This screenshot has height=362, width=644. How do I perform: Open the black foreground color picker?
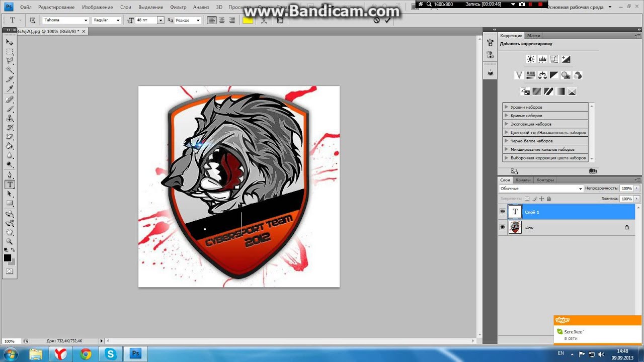point(8,258)
